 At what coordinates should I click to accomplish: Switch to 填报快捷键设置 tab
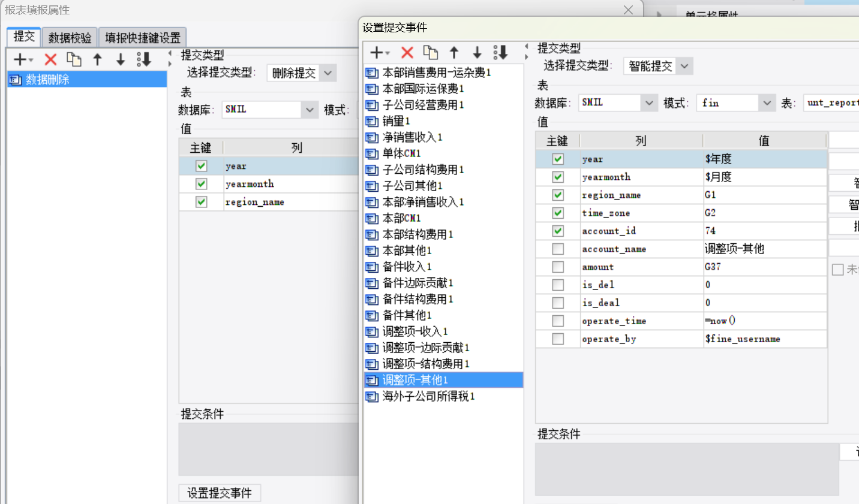(143, 38)
